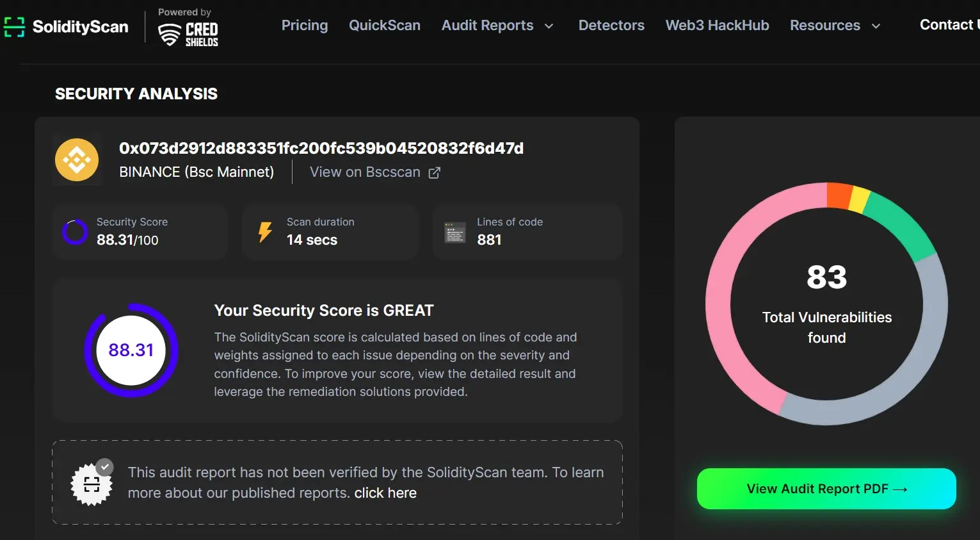Open the Detectors page
The height and width of the screenshot is (540, 980).
coord(611,26)
